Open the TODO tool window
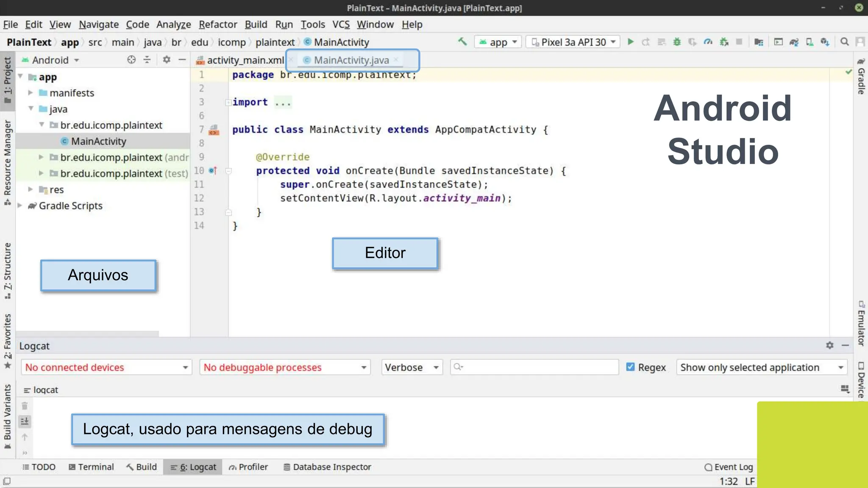Viewport: 868px width, 488px height. pos(39,467)
